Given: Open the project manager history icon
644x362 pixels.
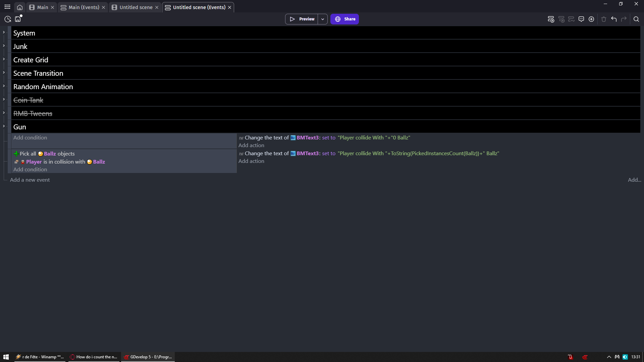Looking at the screenshot, I should click(8, 19).
